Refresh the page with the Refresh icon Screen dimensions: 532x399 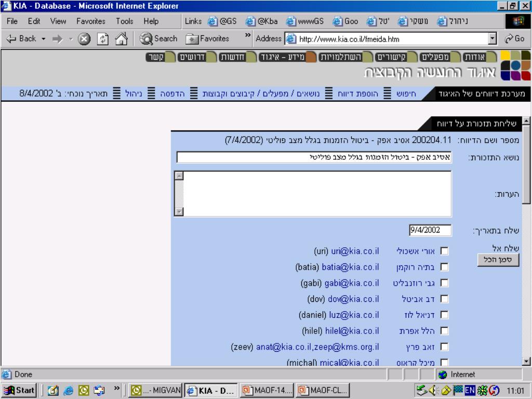coord(102,39)
